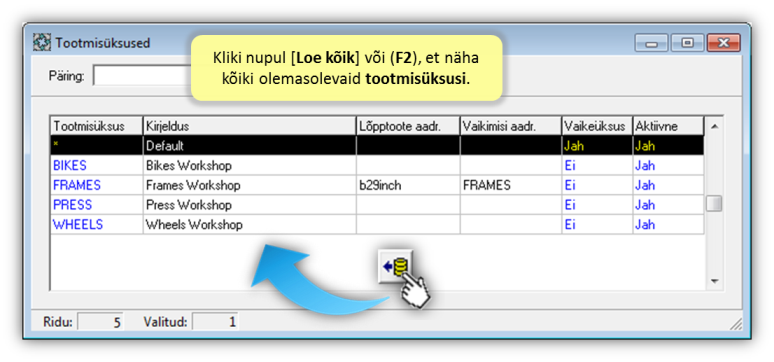
Task: Sort by Tootmisüksus column header
Action: pyautogui.click(x=97, y=126)
